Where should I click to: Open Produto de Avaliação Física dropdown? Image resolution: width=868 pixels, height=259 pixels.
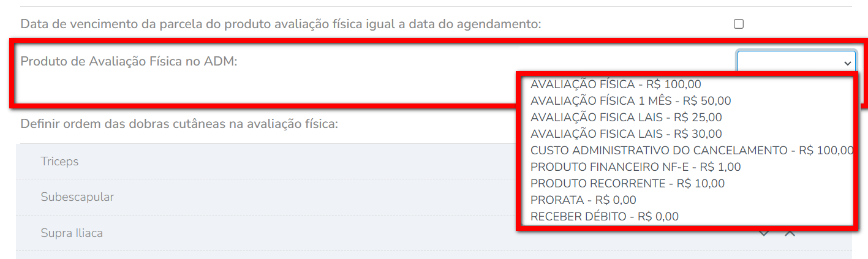(796, 62)
